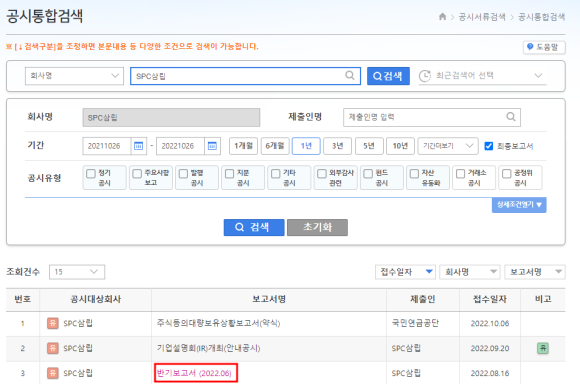Open 주식등의대량보유상황보고서(약식) report link

tap(219, 323)
